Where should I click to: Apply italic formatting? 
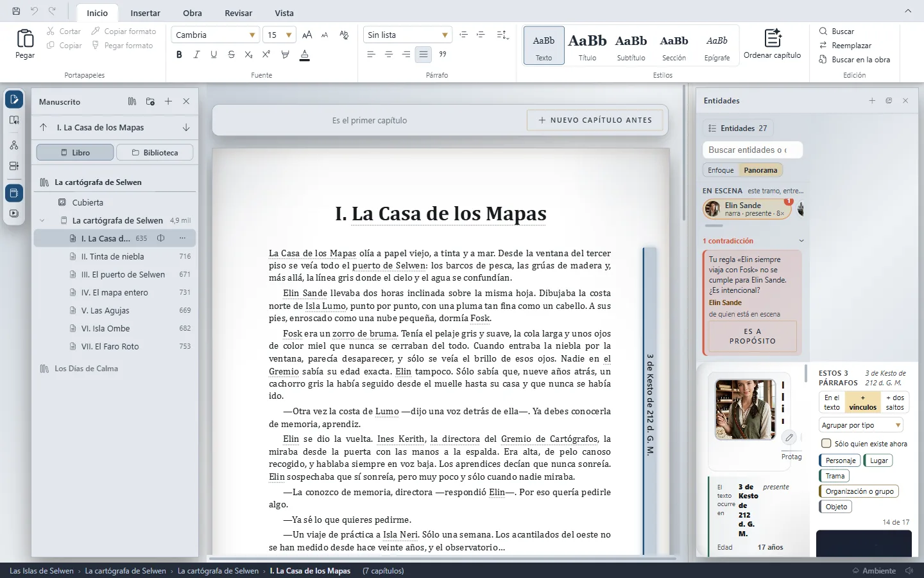196,55
